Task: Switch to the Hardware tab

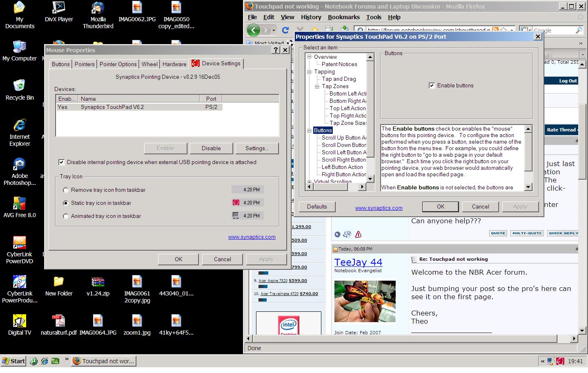Action: (174, 64)
